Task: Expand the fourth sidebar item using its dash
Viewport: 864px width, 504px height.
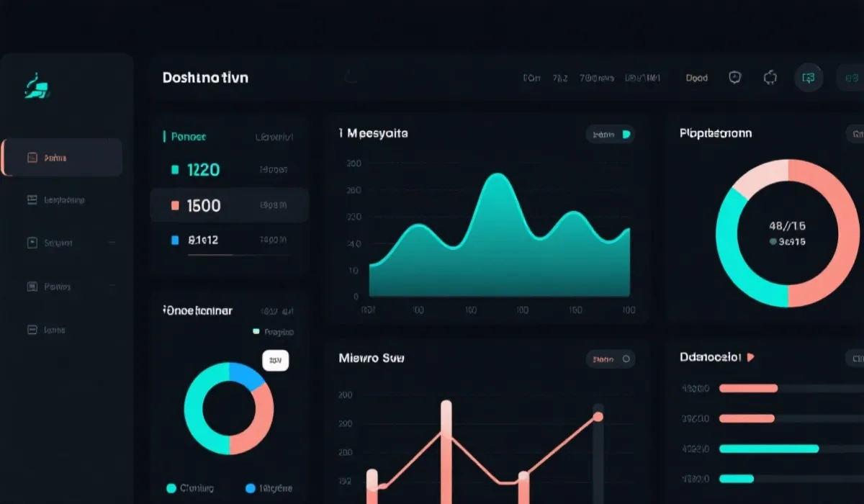Action: click(112, 287)
